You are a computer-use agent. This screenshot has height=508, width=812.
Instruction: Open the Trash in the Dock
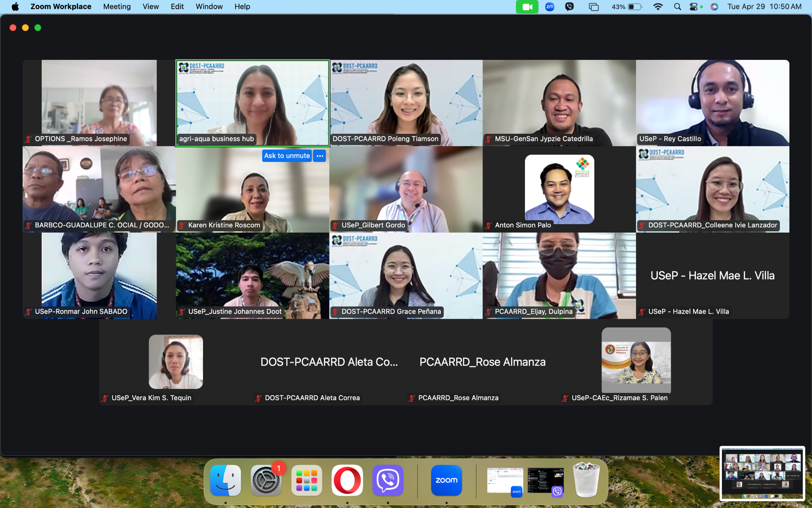(586, 480)
